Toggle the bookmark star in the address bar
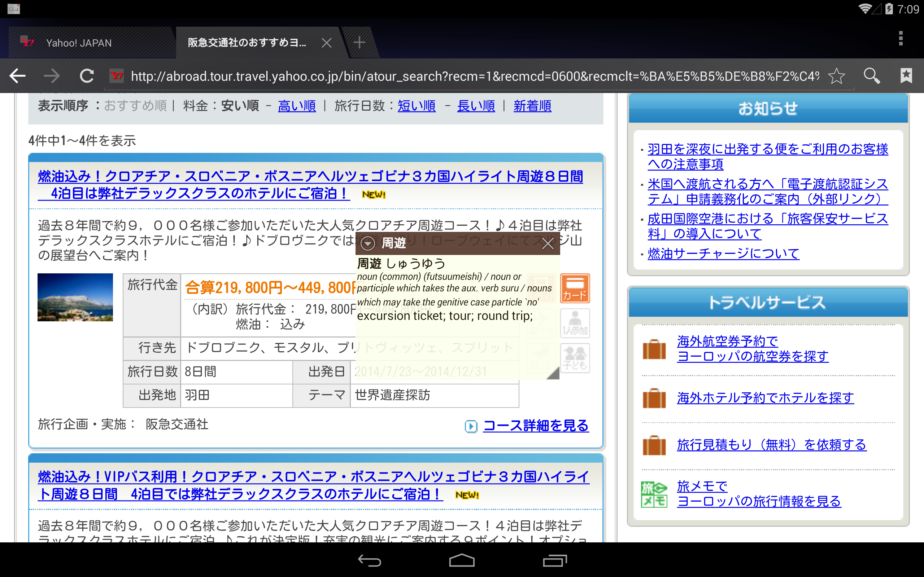The width and height of the screenshot is (924, 577). [x=836, y=76]
